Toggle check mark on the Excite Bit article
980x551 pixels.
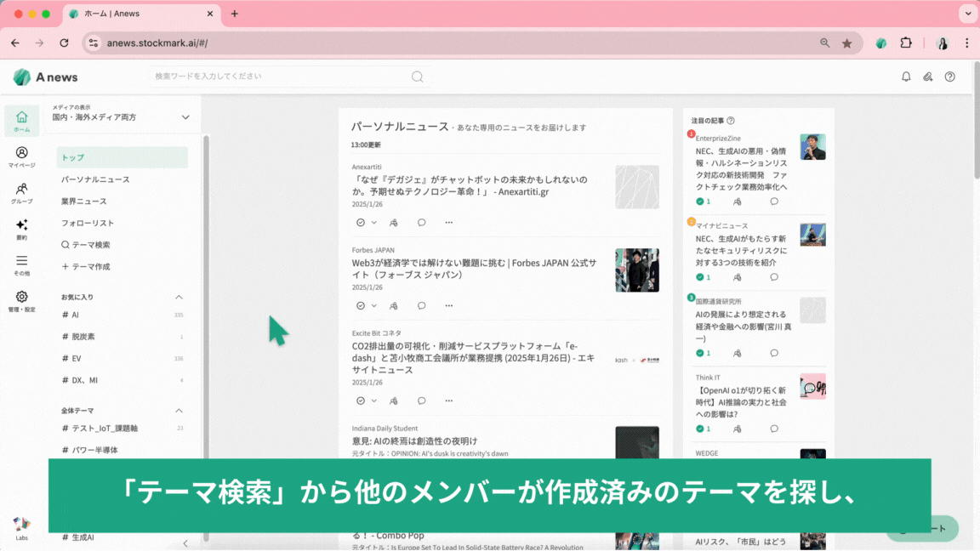coord(361,400)
